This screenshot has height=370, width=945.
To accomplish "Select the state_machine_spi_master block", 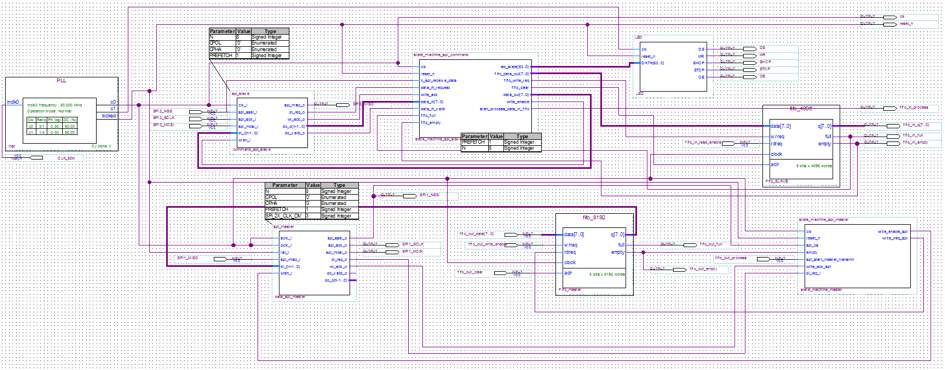I will coord(859,256).
